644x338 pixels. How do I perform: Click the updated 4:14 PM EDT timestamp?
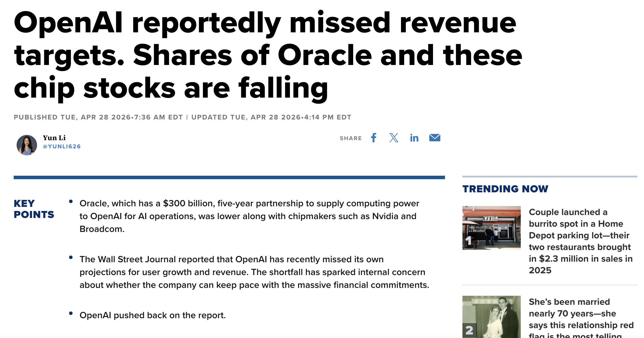pyautogui.click(x=271, y=117)
